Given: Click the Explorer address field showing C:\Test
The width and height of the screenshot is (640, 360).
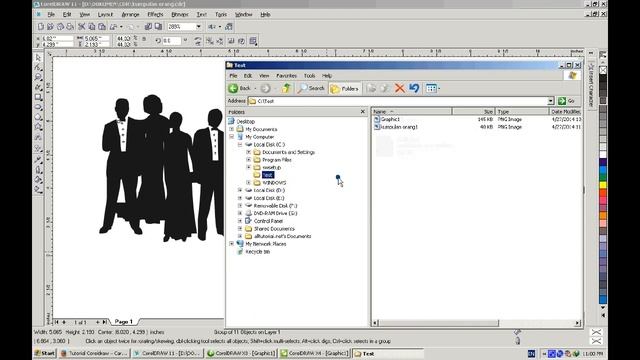Looking at the screenshot, I should [398, 101].
